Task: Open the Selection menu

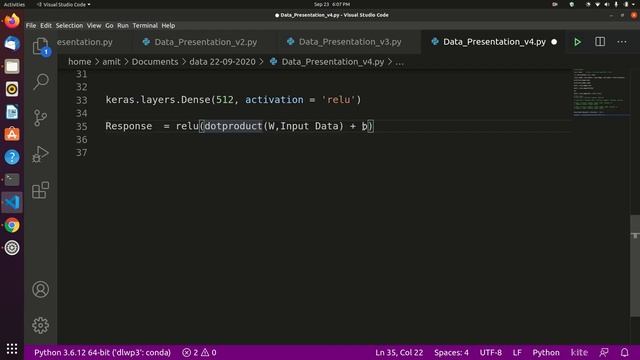Action: (x=69, y=25)
